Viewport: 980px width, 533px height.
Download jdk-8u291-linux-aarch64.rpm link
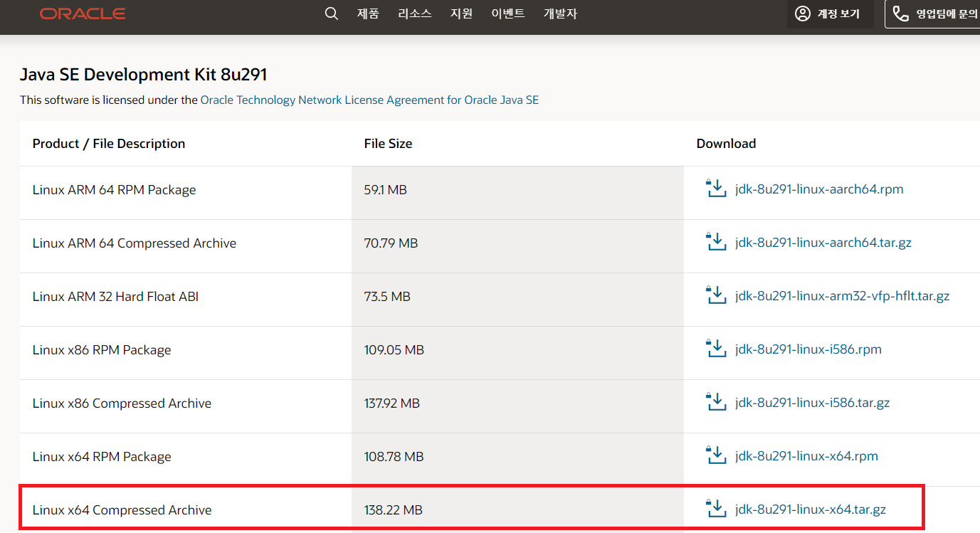(x=819, y=189)
